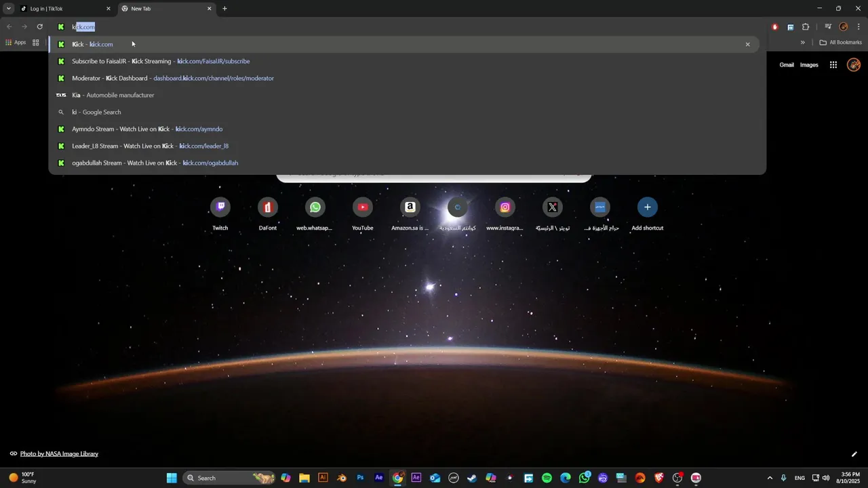Open the web.whatsapp shortcut
The height and width of the screenshot is (488, 868).
pyautogui.click(x=315, y=215)
